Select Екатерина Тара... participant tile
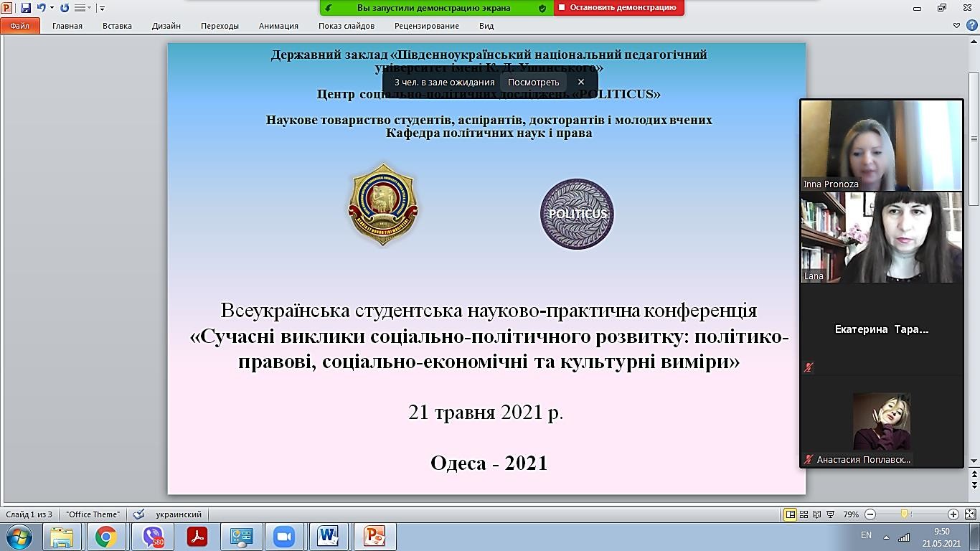Viewport: 980px width, 551px height. [882, 329]
